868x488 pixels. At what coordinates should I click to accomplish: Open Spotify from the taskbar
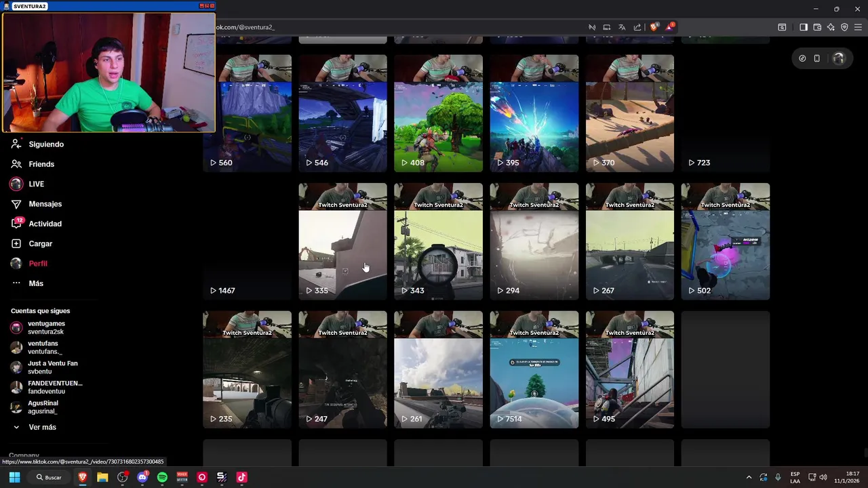pos(162,477)
